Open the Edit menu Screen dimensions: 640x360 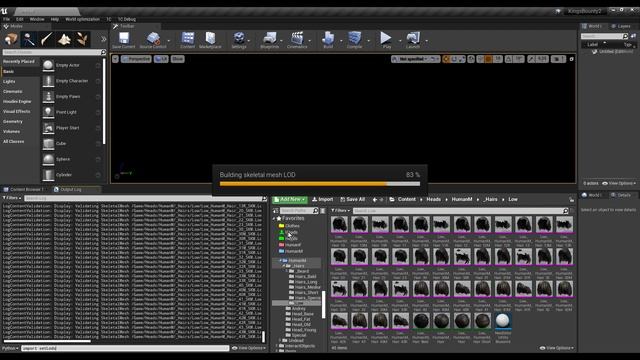pyautogui.click(x=20, y=19)
